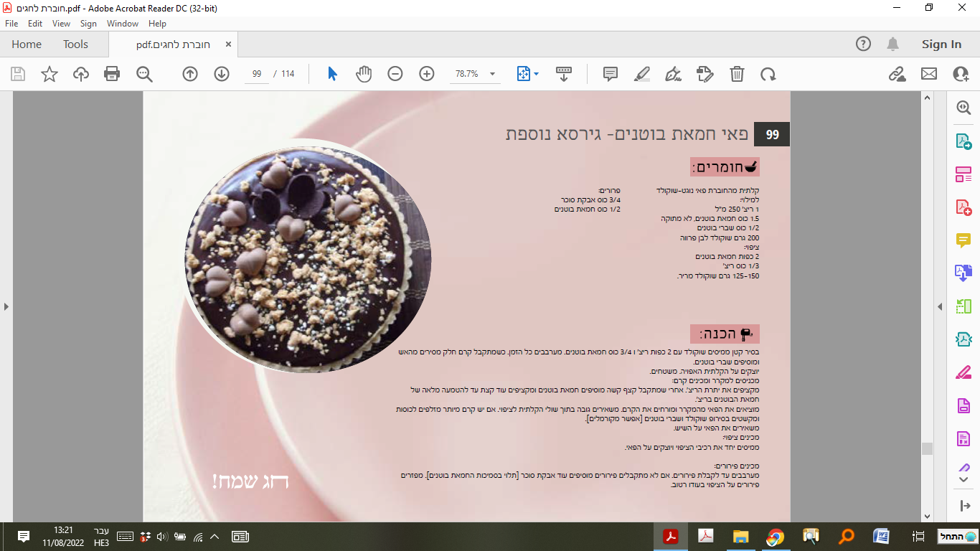Open the pink Redact tool in right pane

pos(963,372)
